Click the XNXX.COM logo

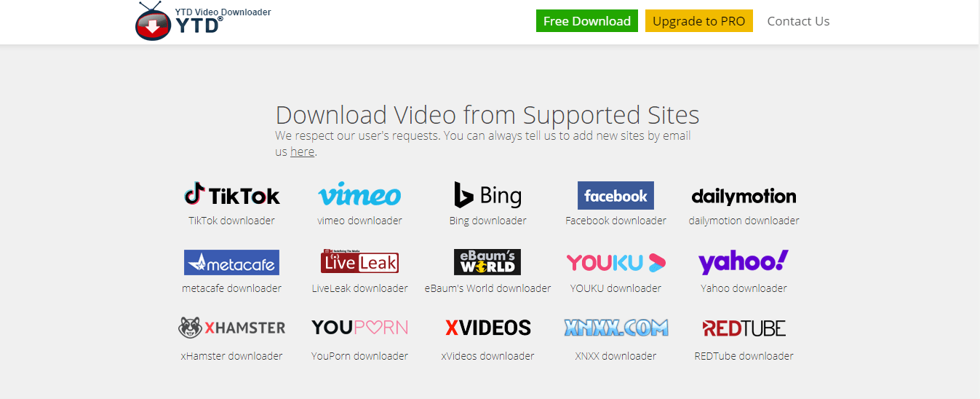616,328
